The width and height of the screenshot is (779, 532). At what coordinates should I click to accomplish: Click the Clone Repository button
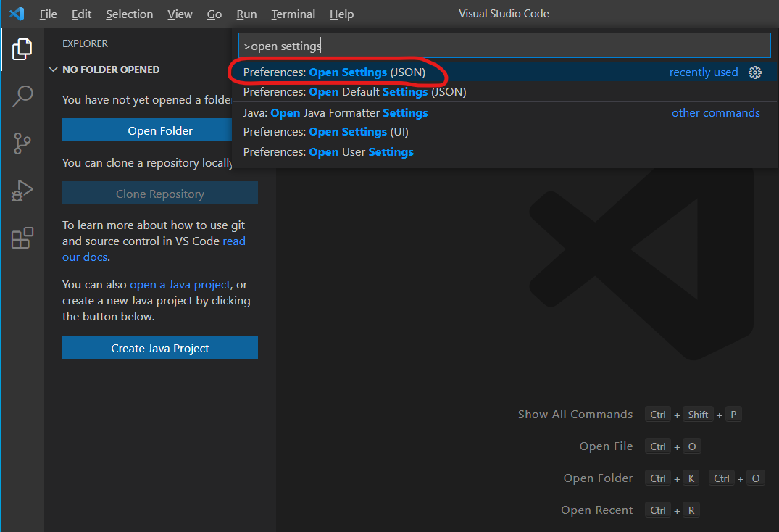(x=160, y=194)
